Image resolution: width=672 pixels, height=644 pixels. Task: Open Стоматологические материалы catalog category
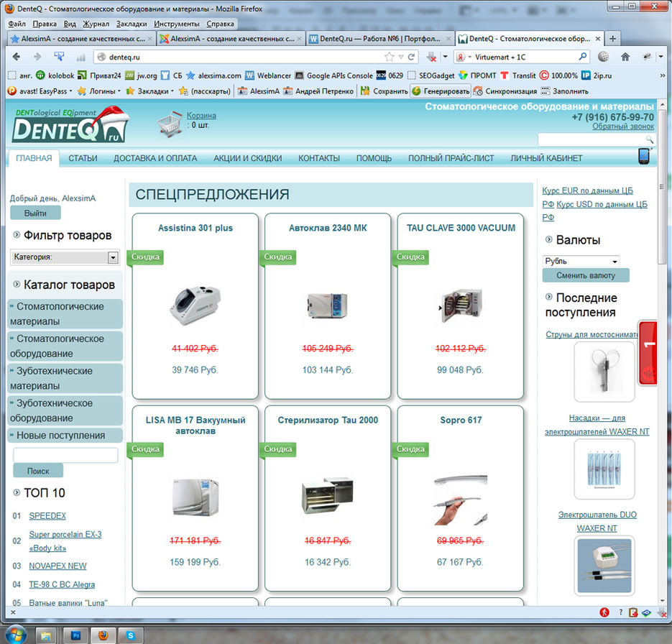tap(65, 313)
